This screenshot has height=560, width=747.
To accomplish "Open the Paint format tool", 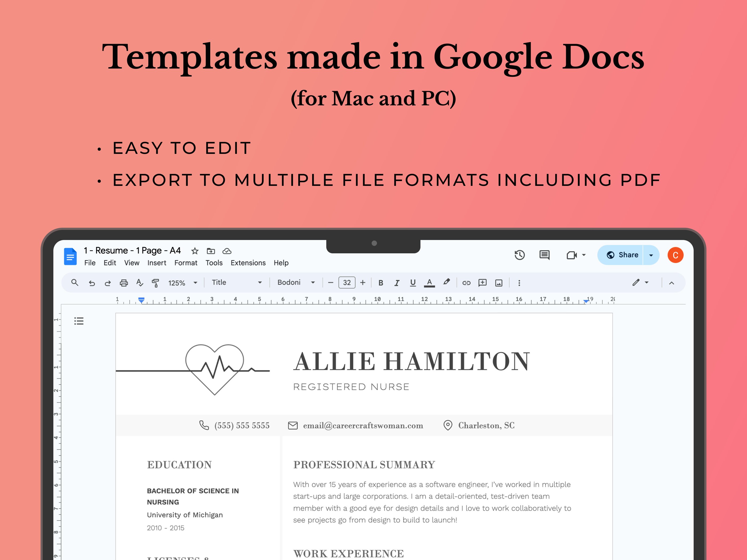I will tap(156, 282).
